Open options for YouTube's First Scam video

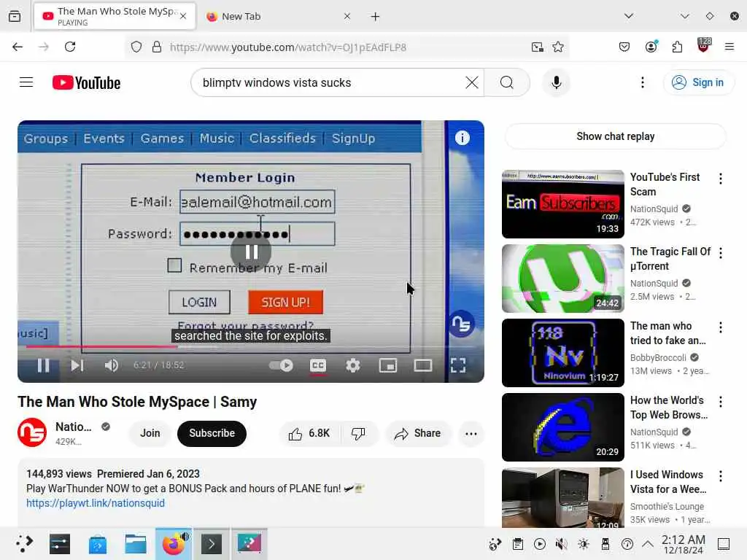[x=720, y=179]
